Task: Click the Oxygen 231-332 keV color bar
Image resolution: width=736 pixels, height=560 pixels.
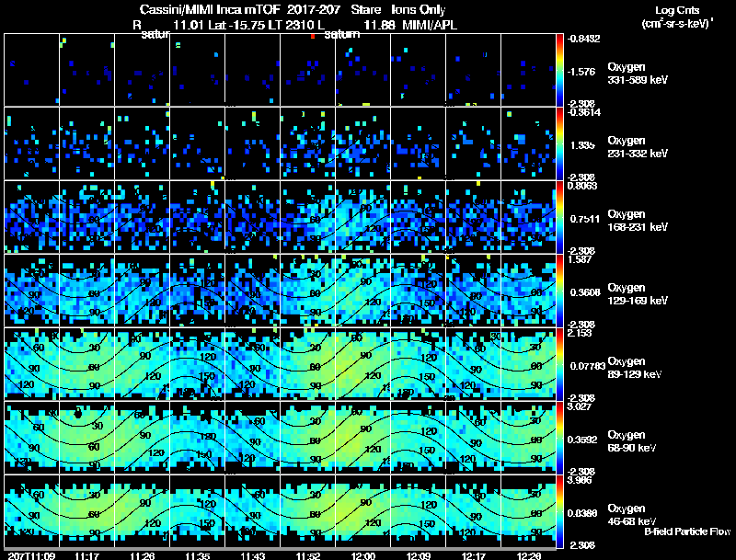Action: (559, 143)
